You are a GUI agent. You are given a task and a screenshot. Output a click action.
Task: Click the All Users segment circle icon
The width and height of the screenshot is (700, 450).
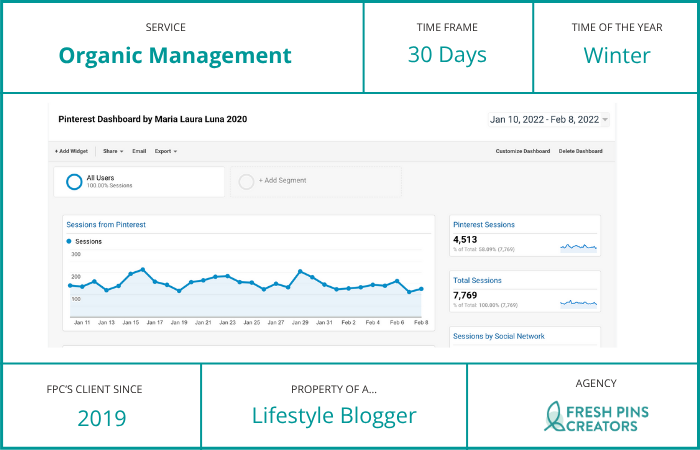[74, 181]
